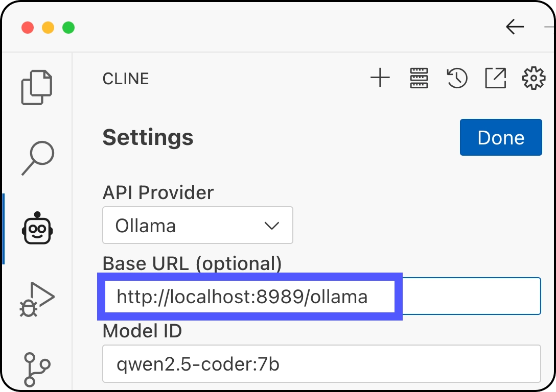Close the window with red button
Screen dimensions: 556x392
28,28
